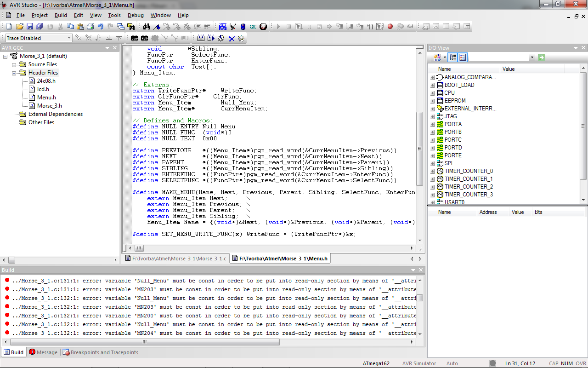Screen dimensions: 588x368
Task: Click the cascade windows icon
Action: pyautogui.click(x=120, y=26)
